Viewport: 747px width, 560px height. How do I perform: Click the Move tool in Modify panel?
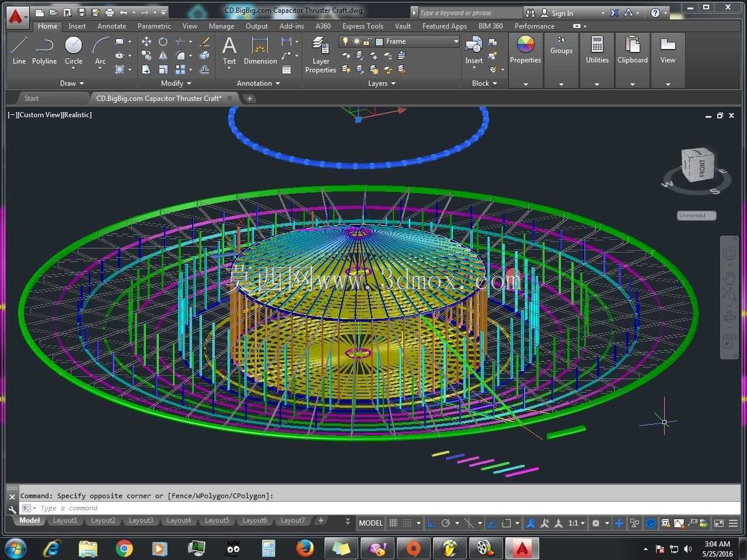[x=146, y=41]
